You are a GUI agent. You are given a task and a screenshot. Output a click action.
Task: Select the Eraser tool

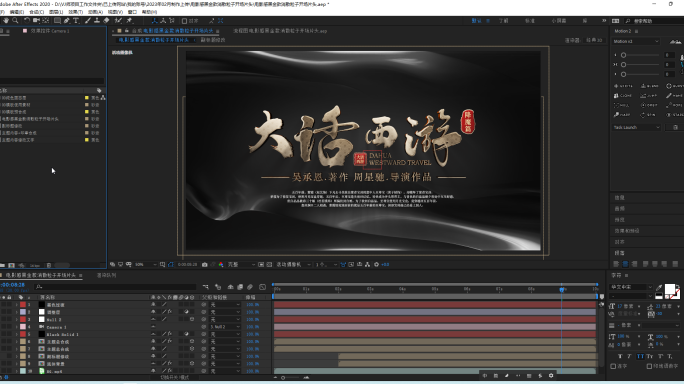coord(106,21)
